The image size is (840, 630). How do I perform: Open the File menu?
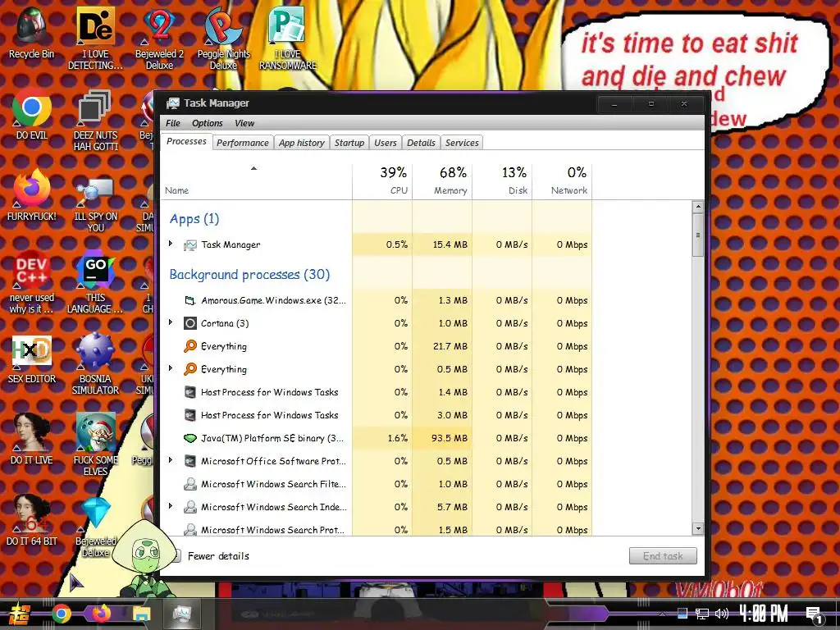[172, 123]
